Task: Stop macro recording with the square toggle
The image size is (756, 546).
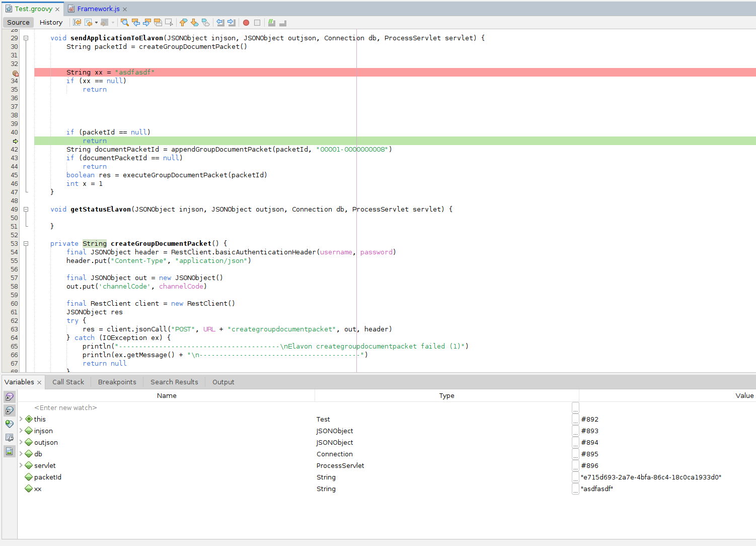Action: [257, 22]
